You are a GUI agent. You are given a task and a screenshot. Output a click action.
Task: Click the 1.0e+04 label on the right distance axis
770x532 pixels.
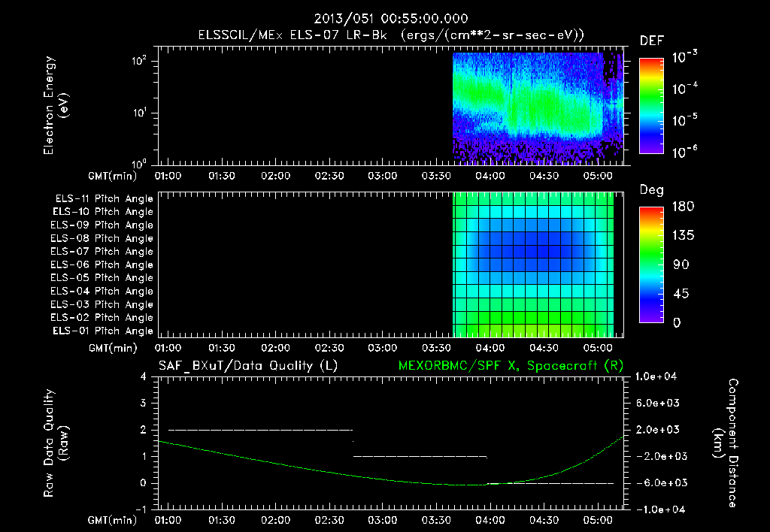point(656,377)
